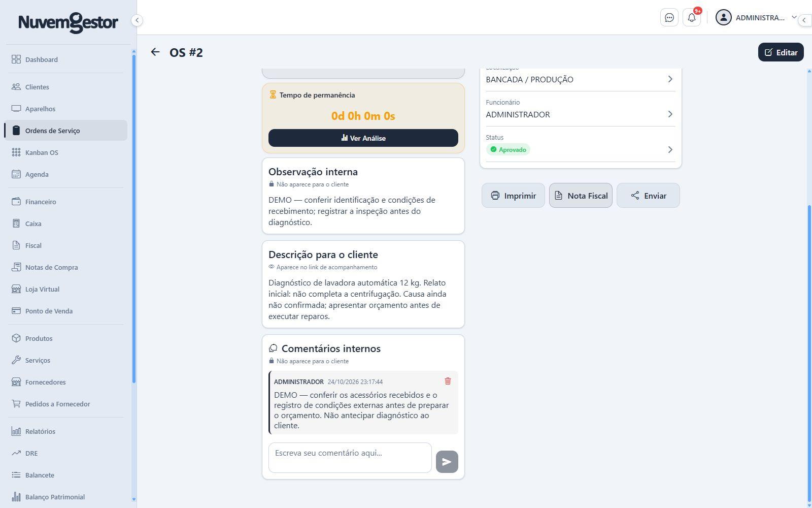Open the Caixa section
Image resolution: width=812 pixels, height=508 pixels.
coord(65,224)
